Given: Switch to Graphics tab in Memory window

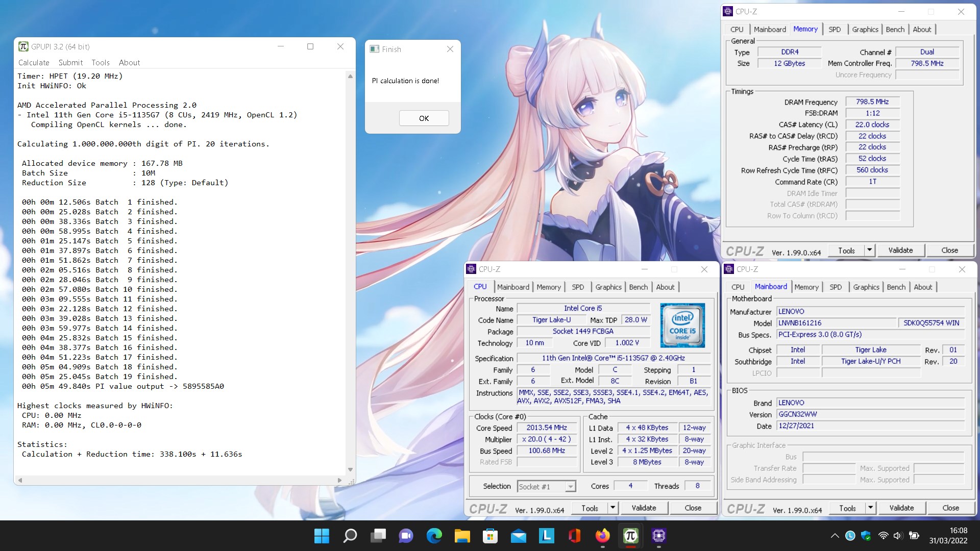Looking at the screenshot, I should click(x=865, y=30).
